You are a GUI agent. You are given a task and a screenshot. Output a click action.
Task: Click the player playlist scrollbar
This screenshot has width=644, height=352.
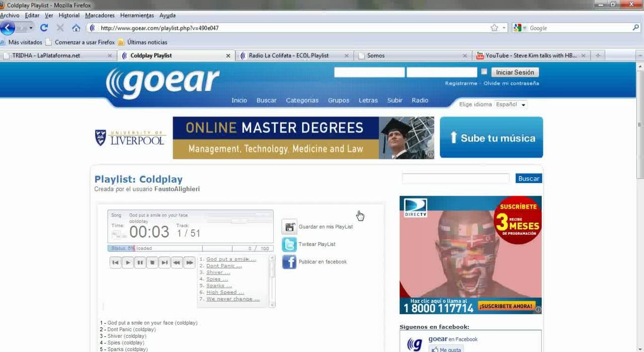click(x=273, y=281)
